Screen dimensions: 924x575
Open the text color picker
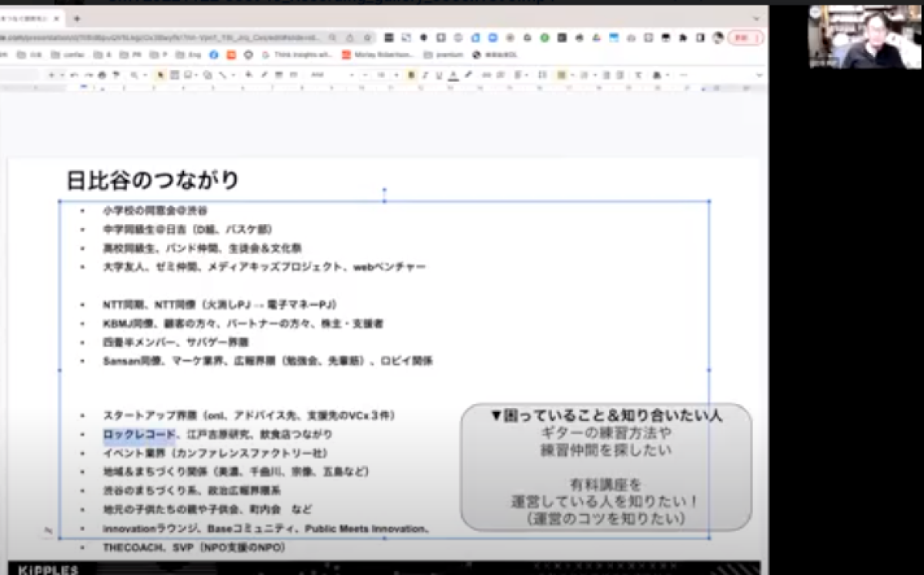454,75
